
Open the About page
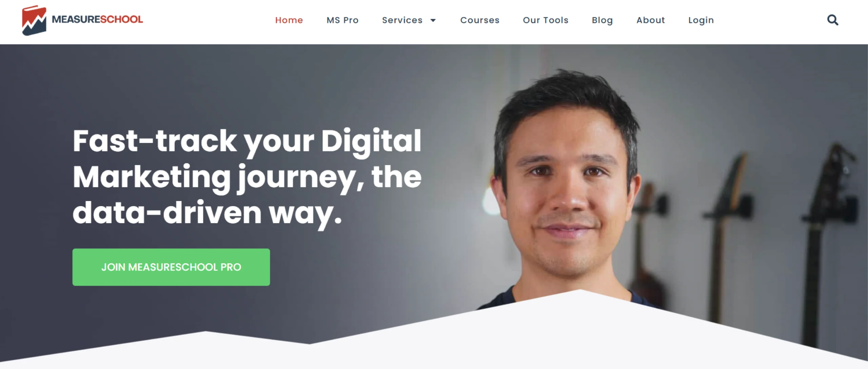pyautogui.click(x=651, y=20)
